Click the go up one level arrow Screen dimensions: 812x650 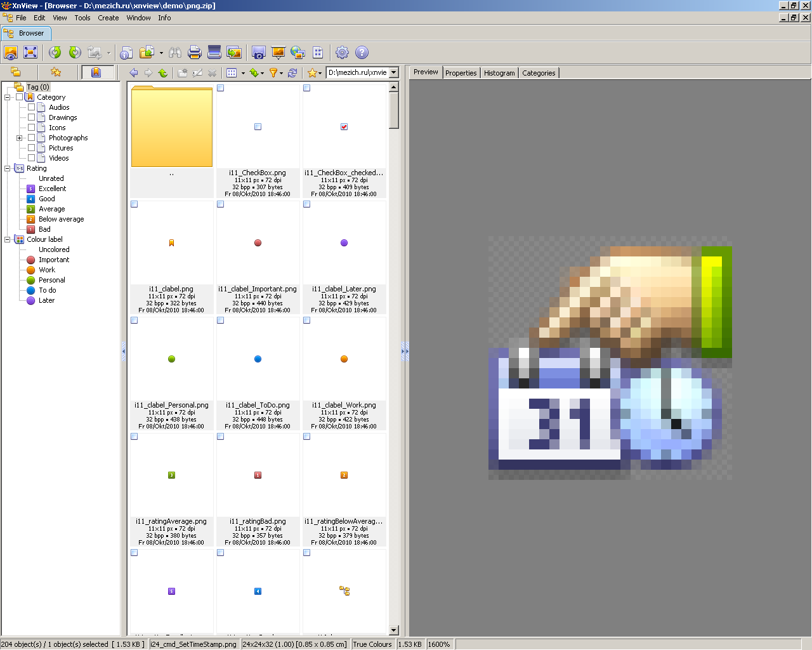click(x=163, y=73)
